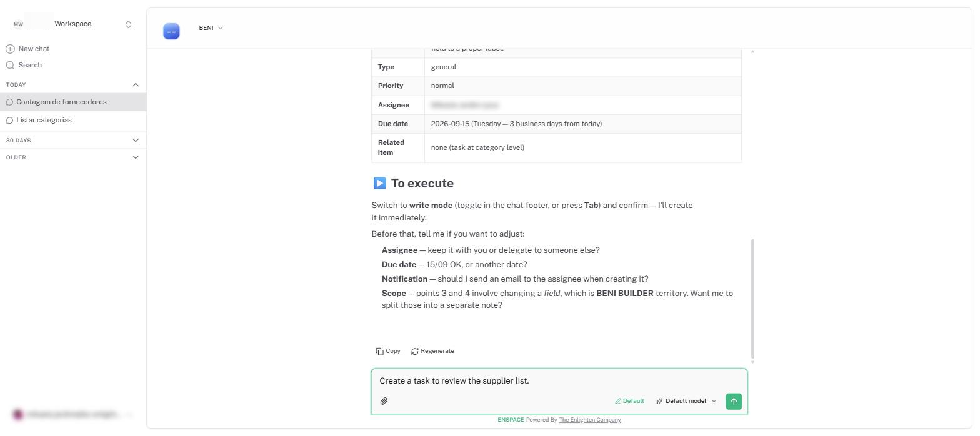Viewport: 980px width, 436px height.
Task: Open the Contagem de fornecedores chat
Action: tap(73, 102)
